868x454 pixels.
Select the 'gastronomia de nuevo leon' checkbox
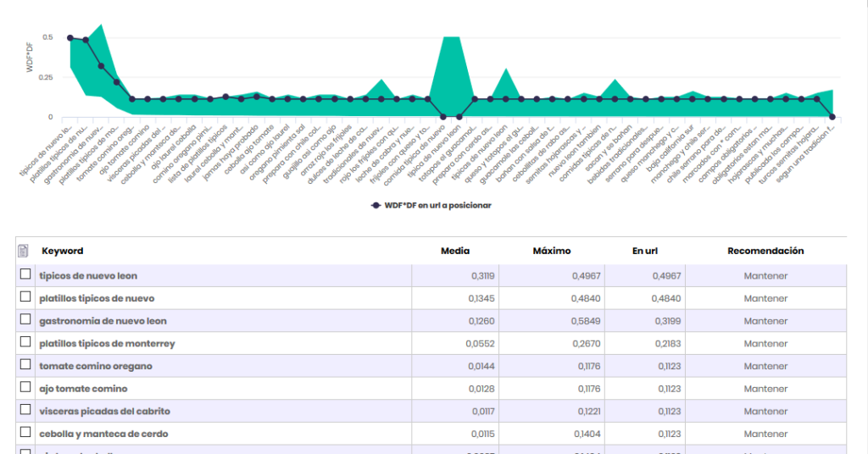coord(25,320)
